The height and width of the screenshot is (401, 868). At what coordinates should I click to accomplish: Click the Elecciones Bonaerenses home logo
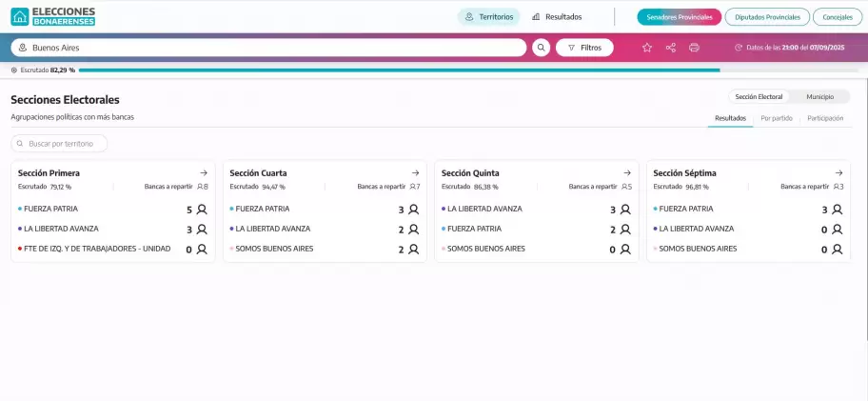(x=53, y=16)
